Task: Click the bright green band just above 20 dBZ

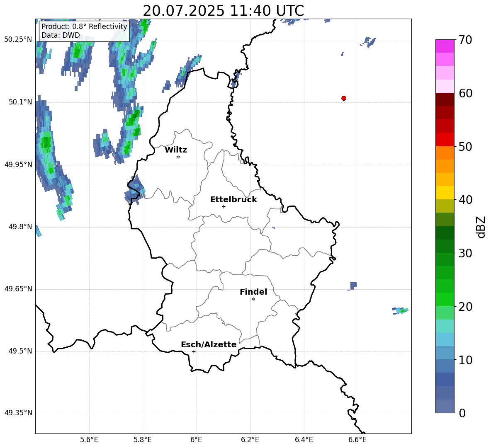Action: 445,299
